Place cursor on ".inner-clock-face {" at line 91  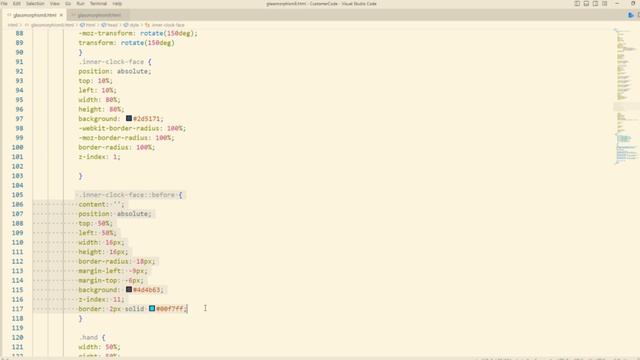[115, 62]
